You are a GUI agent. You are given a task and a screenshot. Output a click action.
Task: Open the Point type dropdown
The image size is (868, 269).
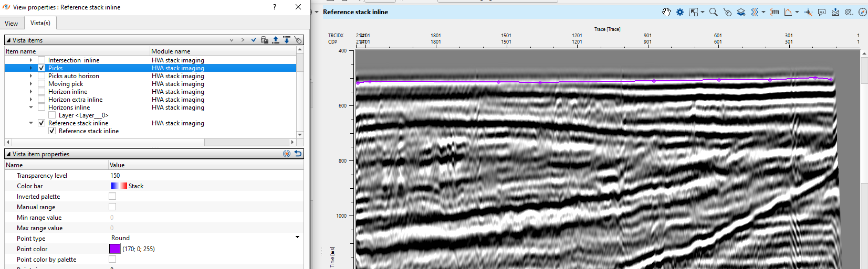click(297, 238)
